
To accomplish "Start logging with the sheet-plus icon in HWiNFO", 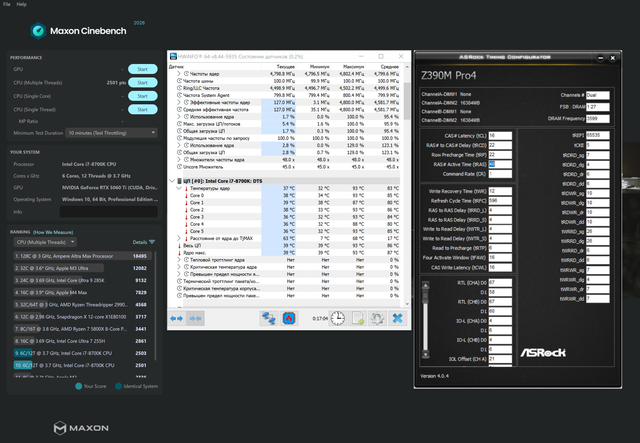I will [358, 318].
